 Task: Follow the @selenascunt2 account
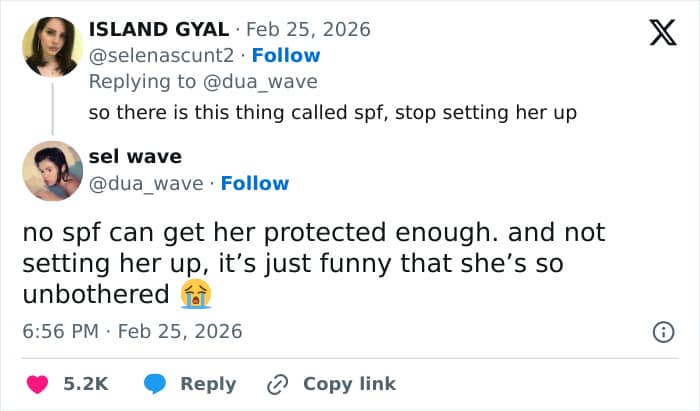click(286, 55)
